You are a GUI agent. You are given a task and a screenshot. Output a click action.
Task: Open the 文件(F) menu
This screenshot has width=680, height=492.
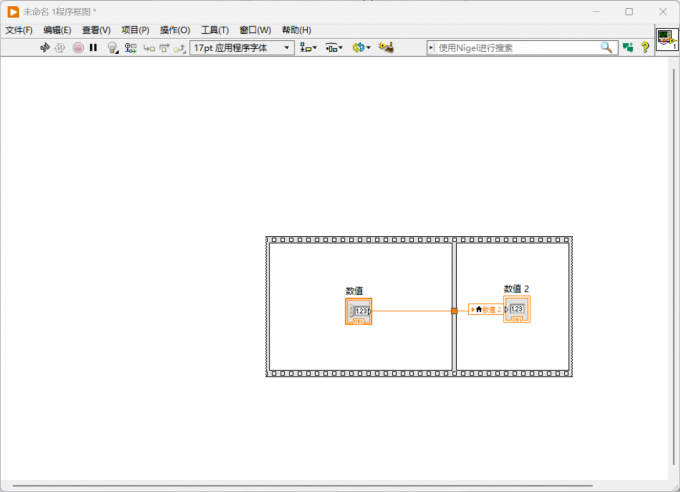tap(19, 30)
